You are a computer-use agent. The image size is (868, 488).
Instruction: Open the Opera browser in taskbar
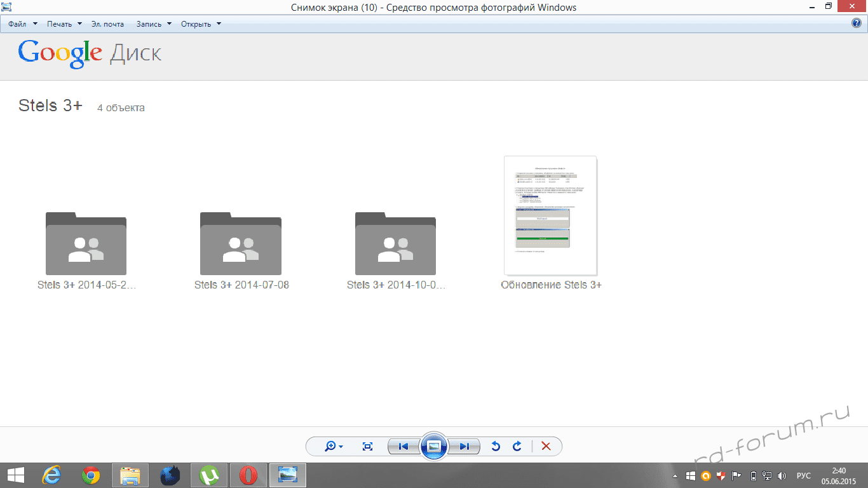coord(248,475)
